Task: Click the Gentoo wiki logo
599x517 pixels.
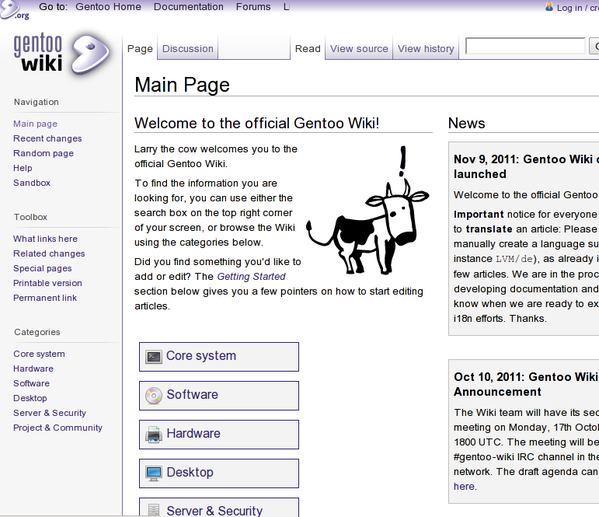Action: [61, 53]
